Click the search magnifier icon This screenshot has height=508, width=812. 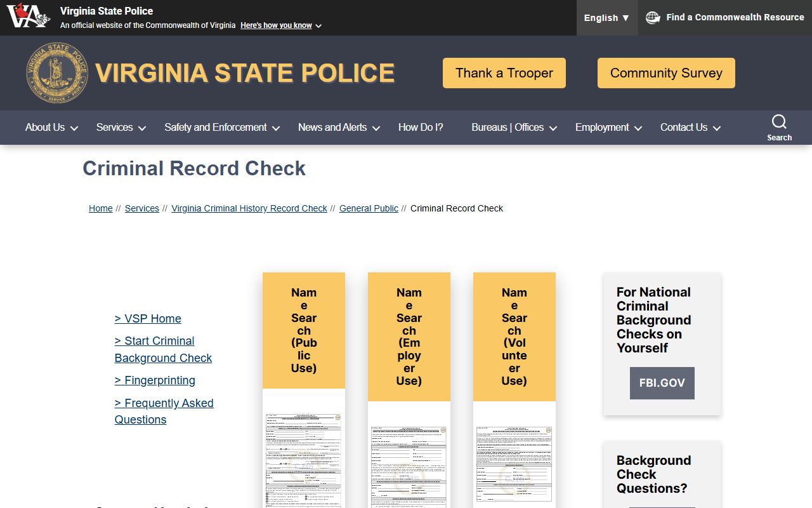pos(779,122)
